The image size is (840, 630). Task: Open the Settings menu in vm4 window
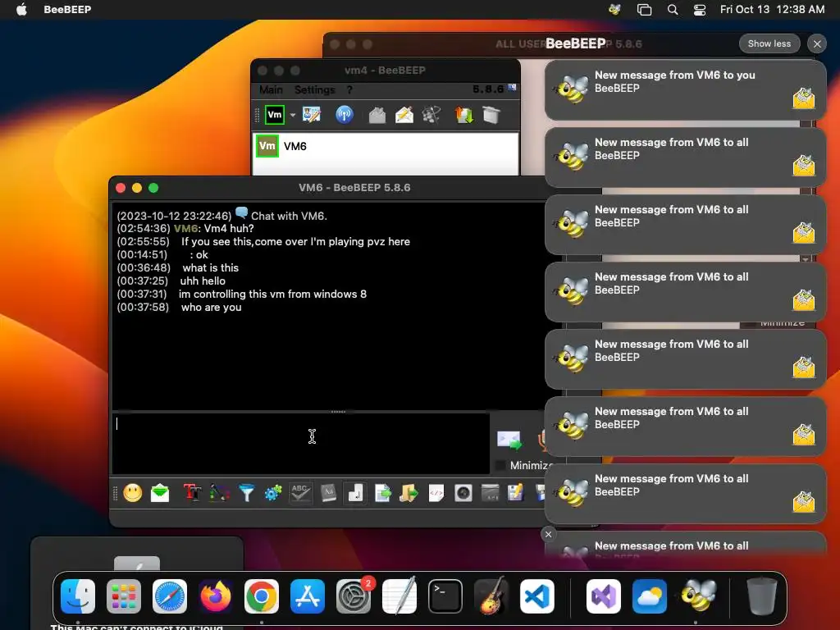tap(314, 90)
